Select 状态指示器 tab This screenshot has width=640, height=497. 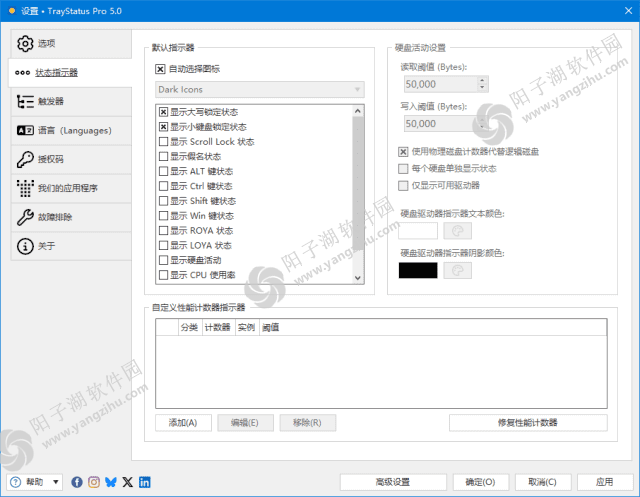pyautogui.click(x=70, y=73)
